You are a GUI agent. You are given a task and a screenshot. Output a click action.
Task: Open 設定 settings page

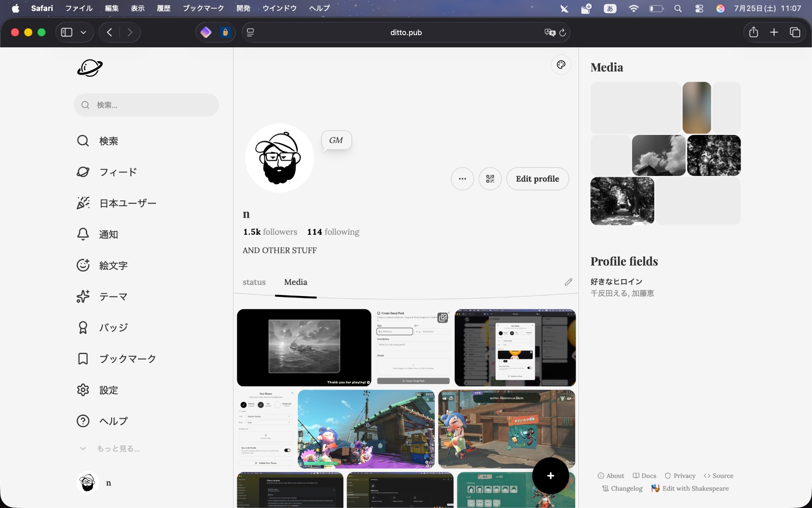pyautogui.click(x=97, y=390)
